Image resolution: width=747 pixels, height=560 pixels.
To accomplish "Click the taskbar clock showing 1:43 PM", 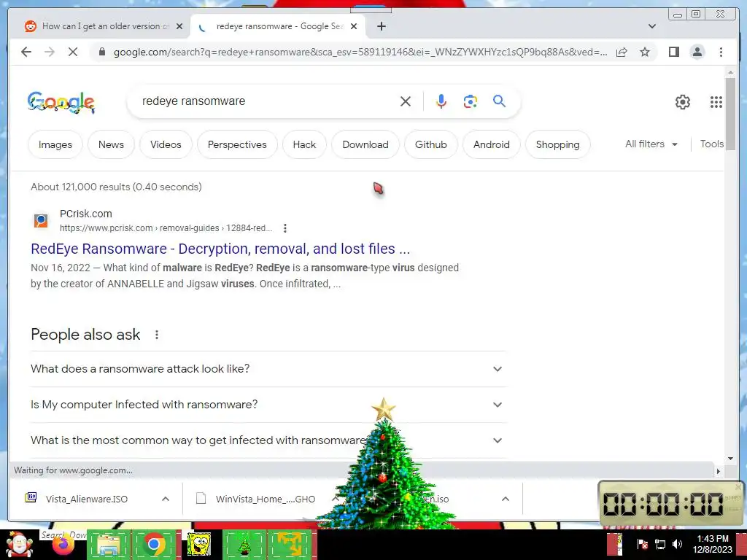I will pos(712,544).
